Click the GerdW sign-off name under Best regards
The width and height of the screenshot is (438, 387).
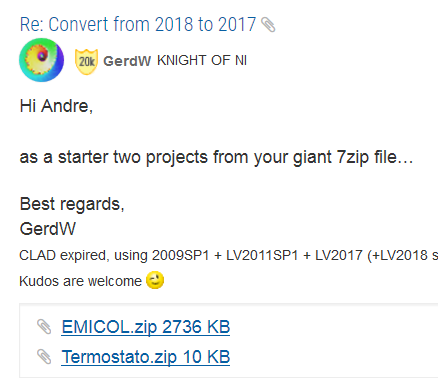click(48, 229)
